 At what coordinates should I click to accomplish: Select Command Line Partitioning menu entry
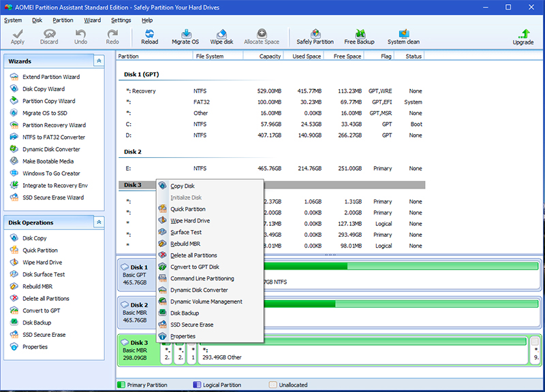[210, 278]
